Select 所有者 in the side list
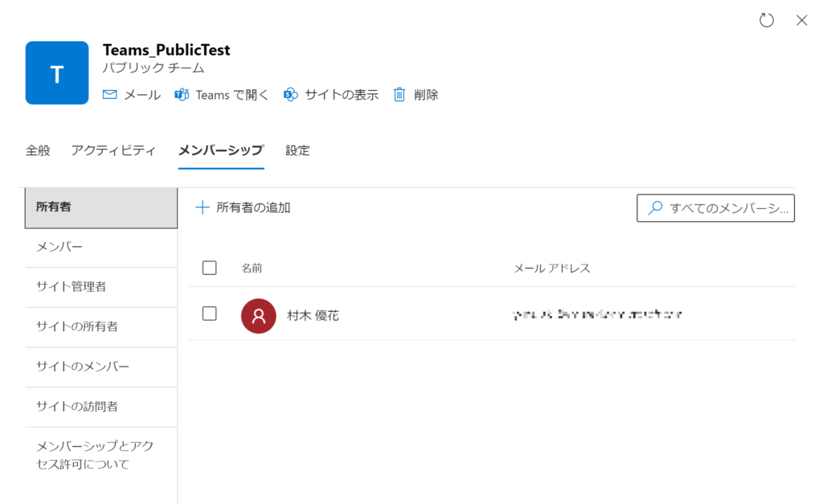The width and height of the screenshot is (823, 504). (x=101, y=207)
